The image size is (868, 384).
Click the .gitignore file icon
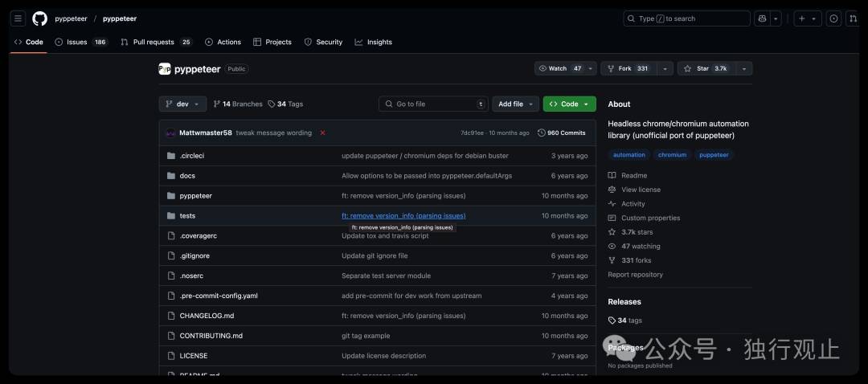pos(171,255)
